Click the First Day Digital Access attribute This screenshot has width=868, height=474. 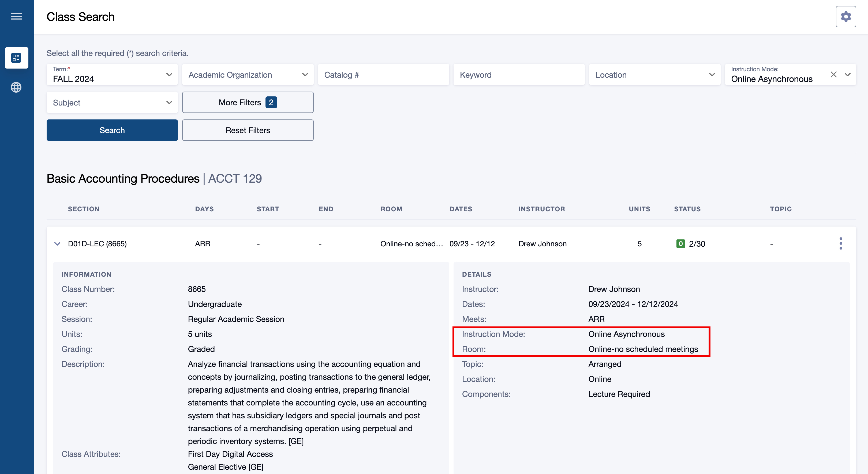point(230,454)
